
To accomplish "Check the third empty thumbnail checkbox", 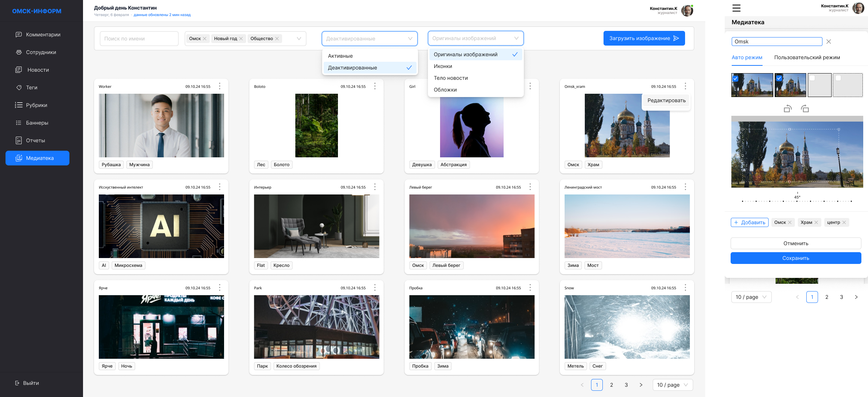I will 812,78.
